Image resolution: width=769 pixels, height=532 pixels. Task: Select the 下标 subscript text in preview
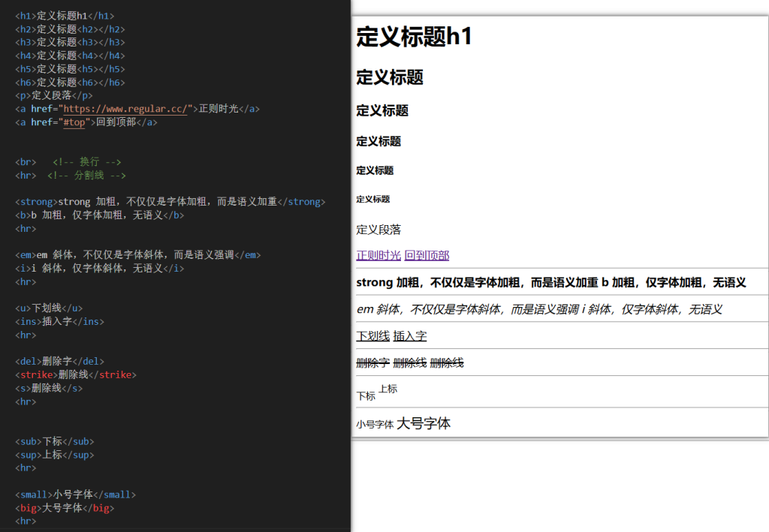366,396
